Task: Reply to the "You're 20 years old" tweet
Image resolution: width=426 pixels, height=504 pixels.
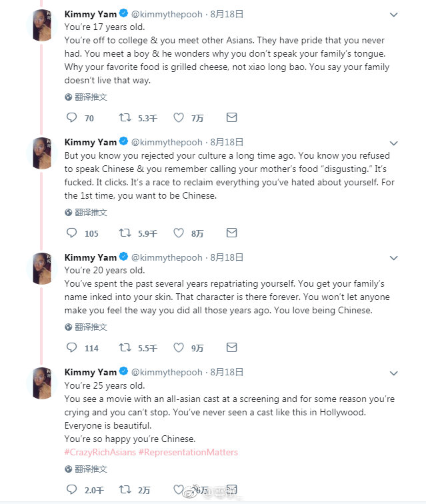Action: point(73,347)
